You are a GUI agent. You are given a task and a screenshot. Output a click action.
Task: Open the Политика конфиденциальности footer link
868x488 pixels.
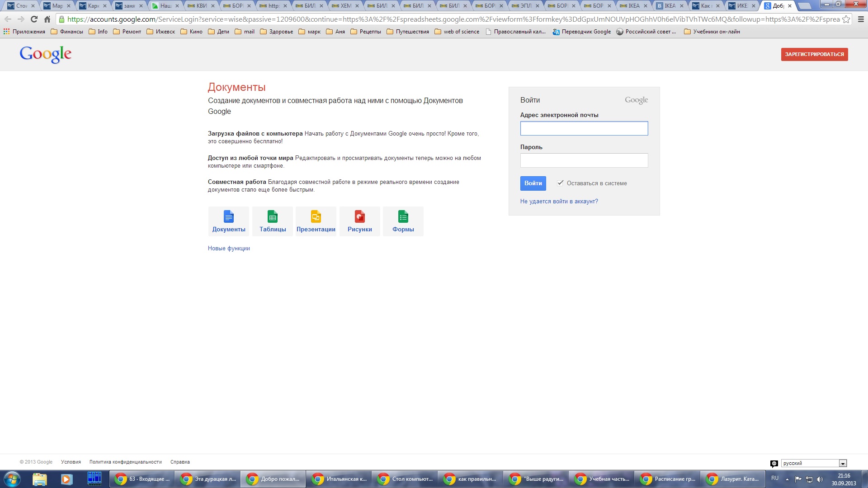125,462
